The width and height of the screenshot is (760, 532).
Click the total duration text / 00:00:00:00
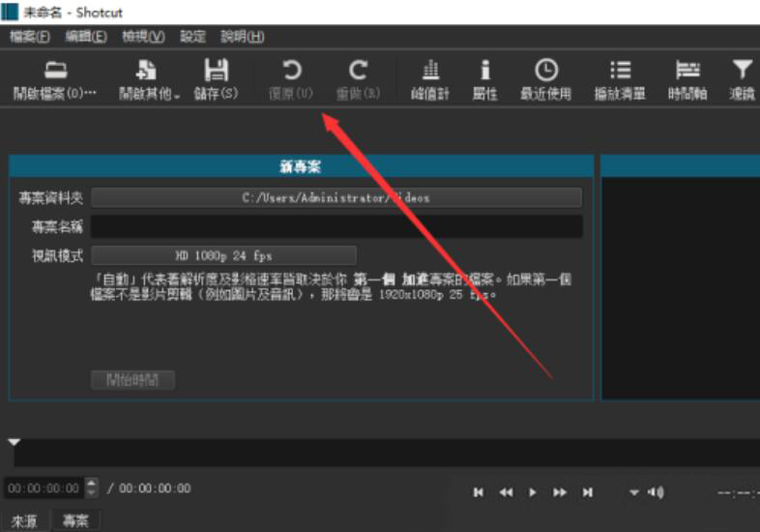click(149, 488)
